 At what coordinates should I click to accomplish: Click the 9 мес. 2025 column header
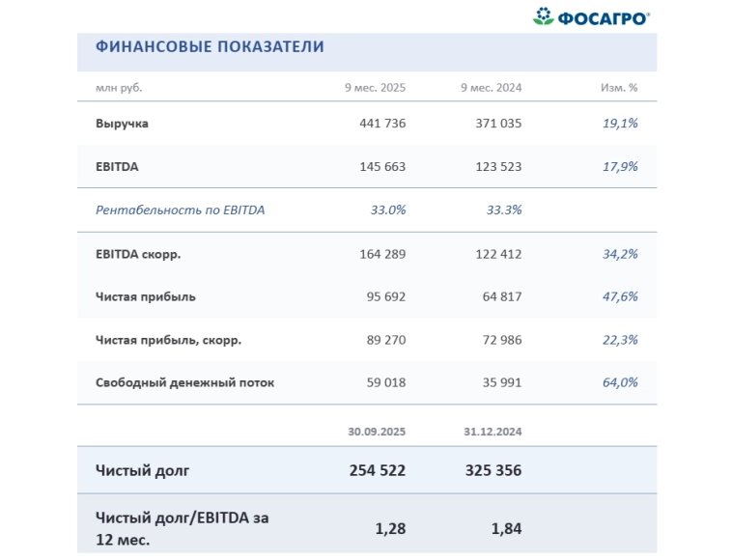[375, 87]
